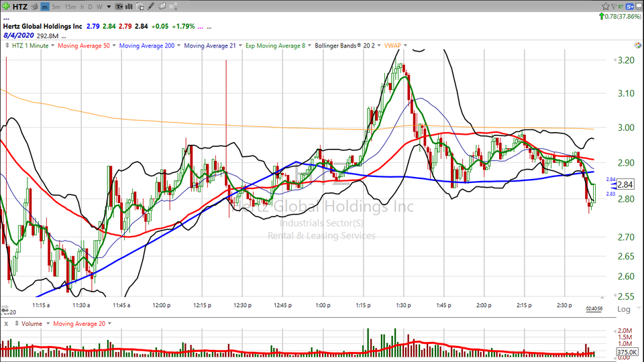Switch to the 15m timeframe
This screenshot has width=644, height=362.
coord(70,7)
